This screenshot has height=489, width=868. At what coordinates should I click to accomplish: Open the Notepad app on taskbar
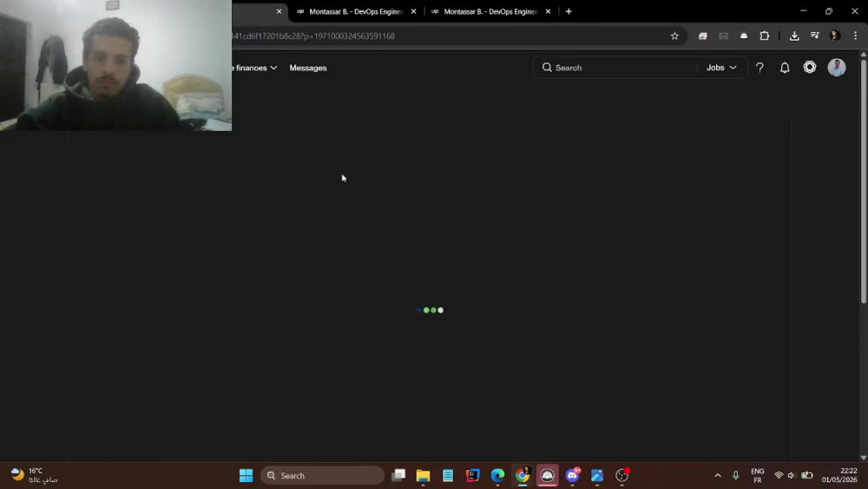[x=448, y=475]
